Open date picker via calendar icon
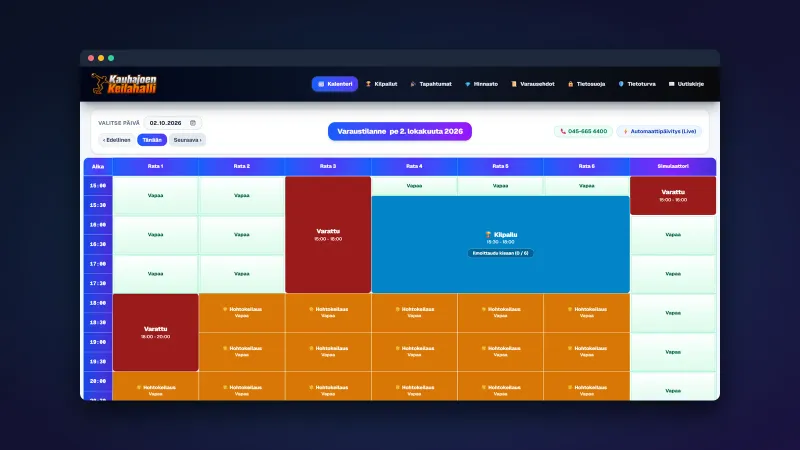 (193, 123)
